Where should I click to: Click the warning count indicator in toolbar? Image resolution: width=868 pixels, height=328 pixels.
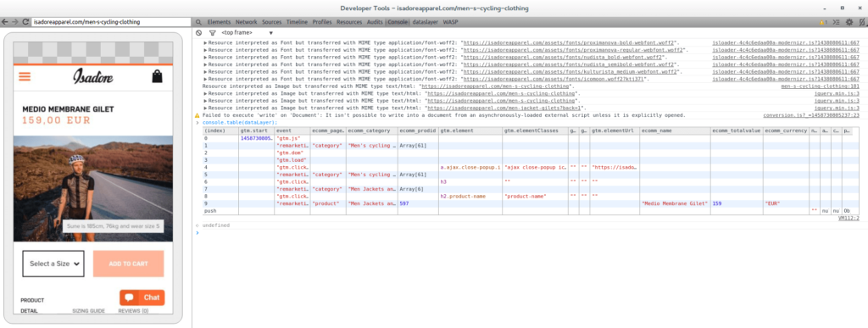coord(824,22)
